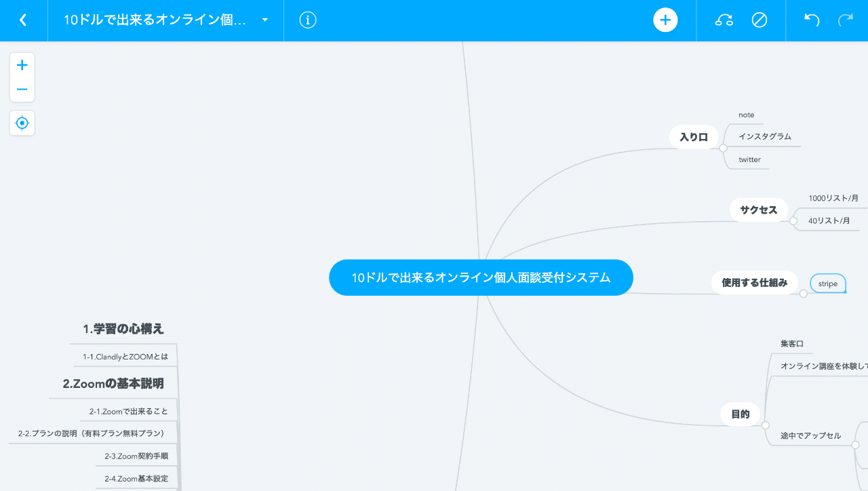The height and width of the screenshot is (491, 868).
Task: Select 2-3.Zoom契約手順 node
Action: coord(136,456)
